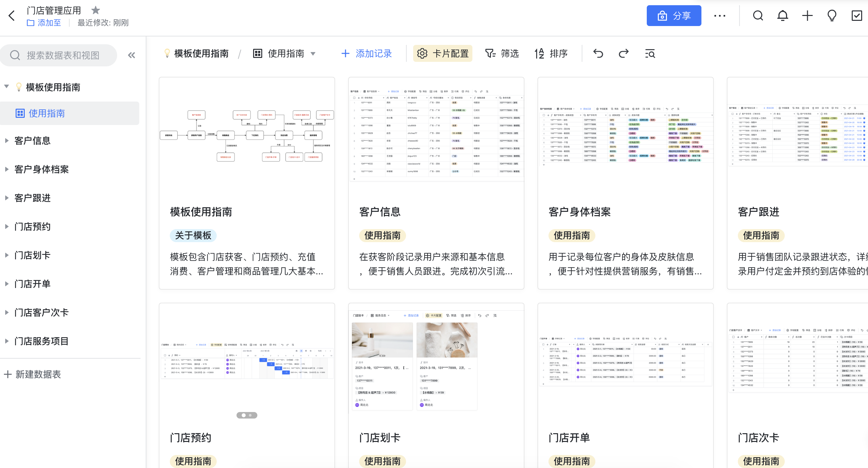Open the 使用指南 view dropdown arrow
This screenshot has height=468, width=868.
tap(313, 54)
